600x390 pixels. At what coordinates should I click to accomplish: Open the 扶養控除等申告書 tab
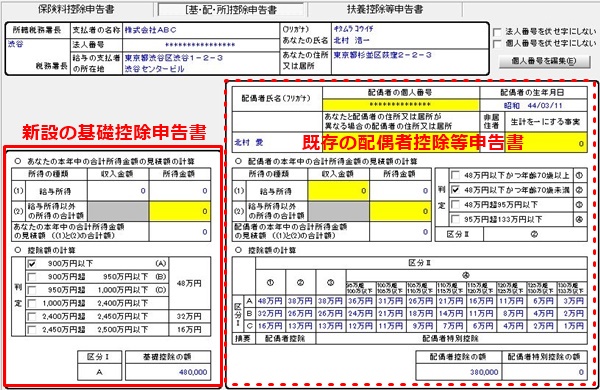click(x=385, y=9)
